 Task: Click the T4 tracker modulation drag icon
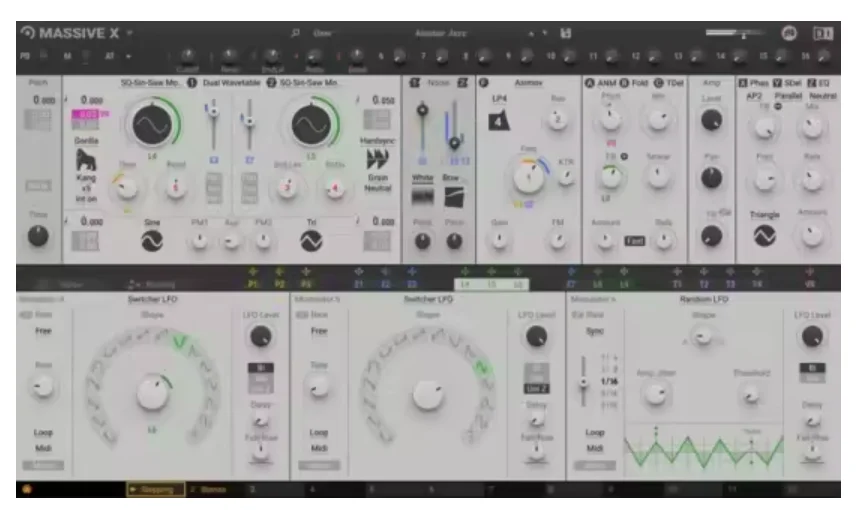[757, 271]
